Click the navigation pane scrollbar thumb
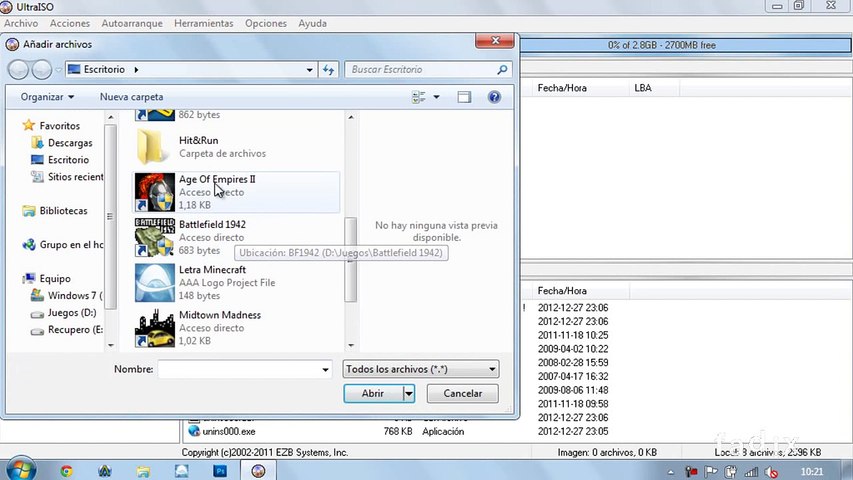The image size is (853, 480). 110,217
